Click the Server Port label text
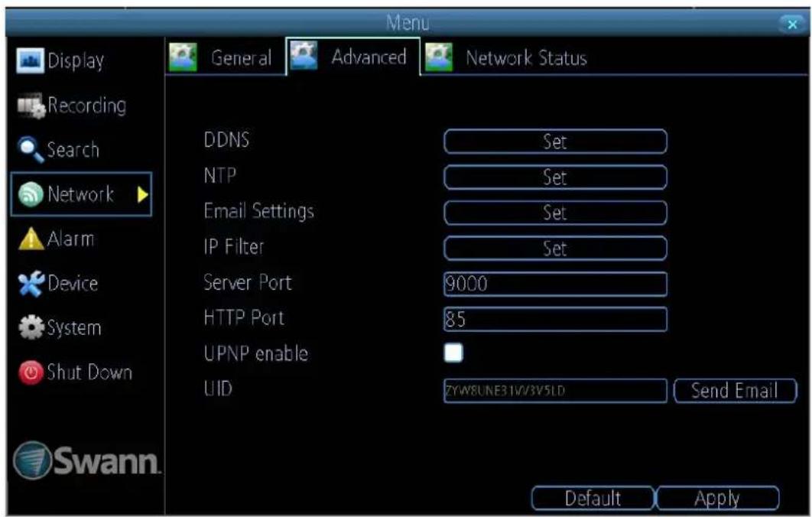 click(248, 282)
